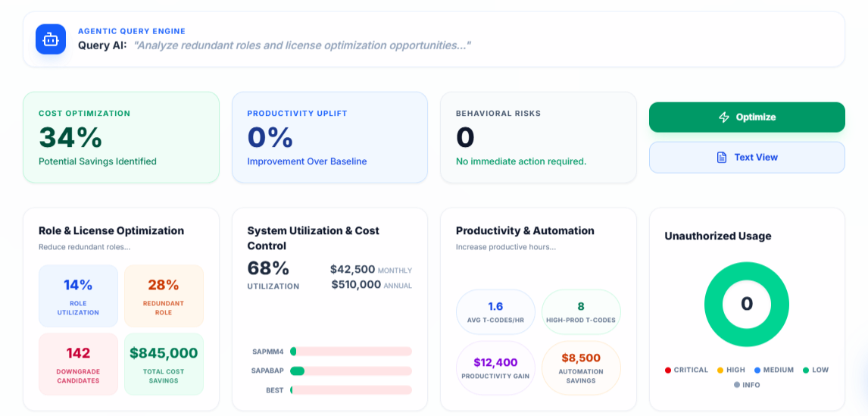Type in the Query AI input field
This screenshot has width=868, height=416.
click(x=303, y=45)
